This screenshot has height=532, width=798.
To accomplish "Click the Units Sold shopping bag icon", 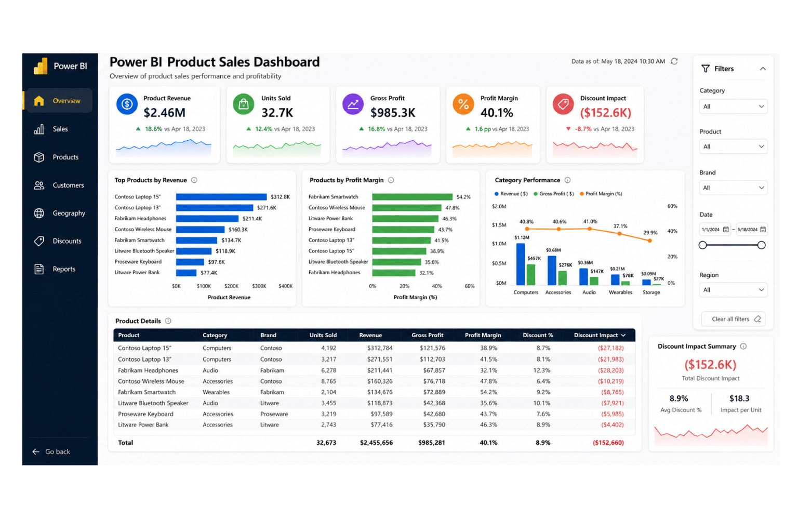I will coord(243,104).
